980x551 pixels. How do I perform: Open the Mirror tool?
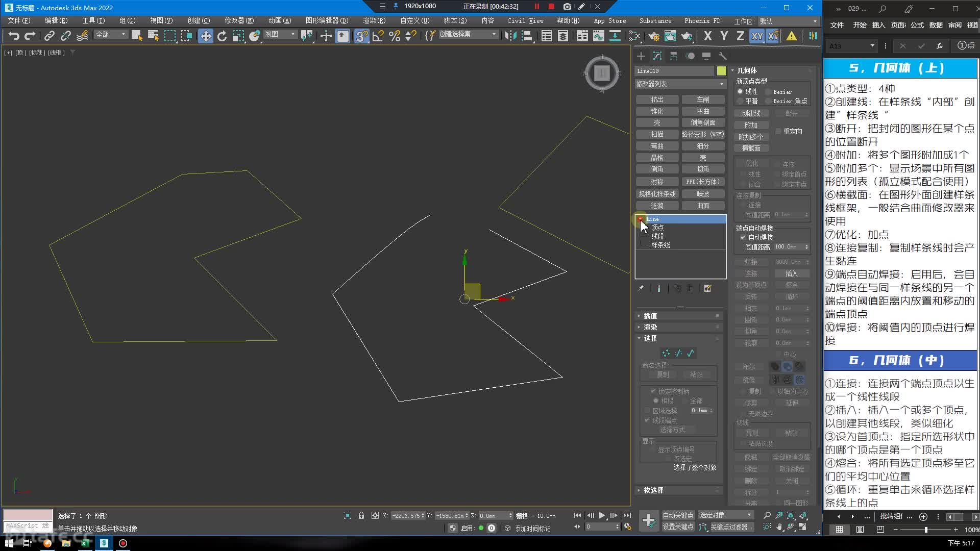point(510,36)
